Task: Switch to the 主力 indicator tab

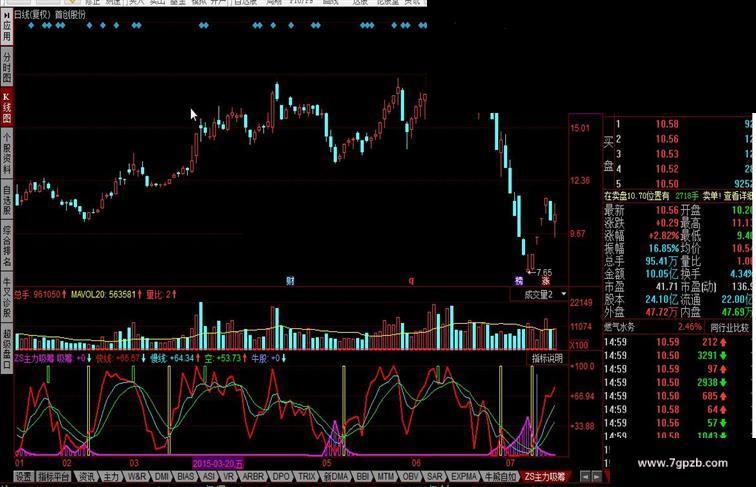Action: click(111, 476)
